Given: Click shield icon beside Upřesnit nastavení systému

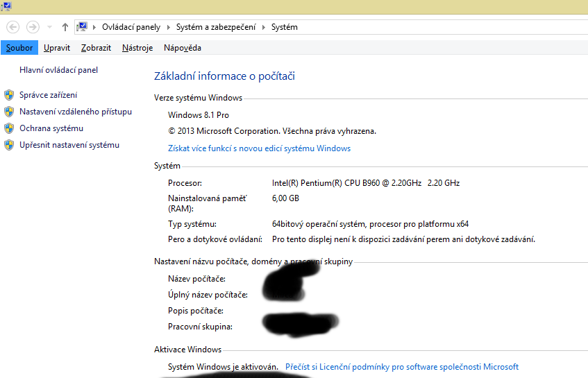Looking at the screenshot, I should coord(10,145).
